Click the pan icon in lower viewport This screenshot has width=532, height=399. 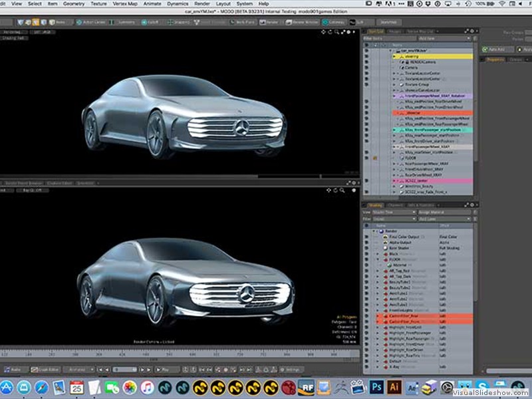tap(329, 190)
